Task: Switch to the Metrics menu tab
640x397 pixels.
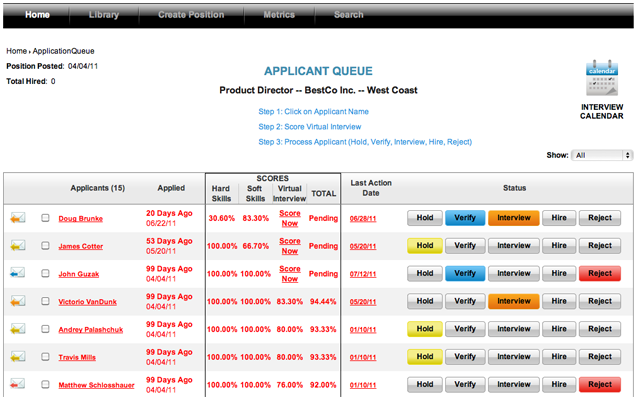Action: pyautogui.click(x=279, y=15)
